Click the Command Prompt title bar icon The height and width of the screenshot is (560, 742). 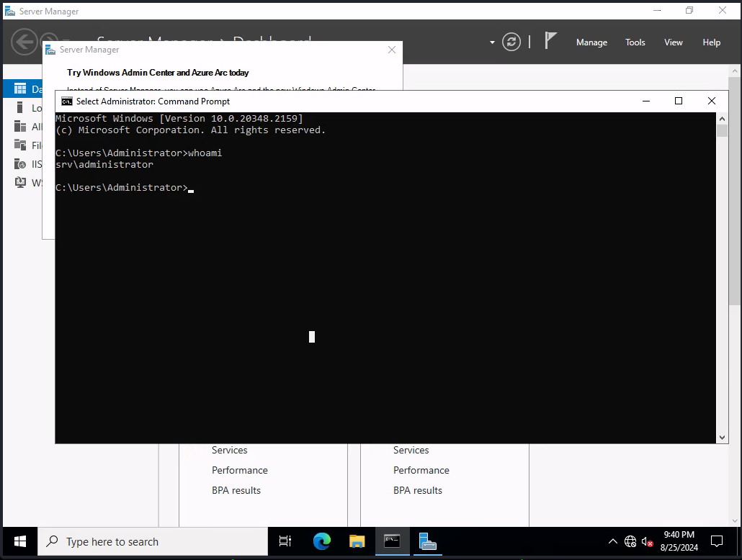pyautogui.click(x=67, y=101)
